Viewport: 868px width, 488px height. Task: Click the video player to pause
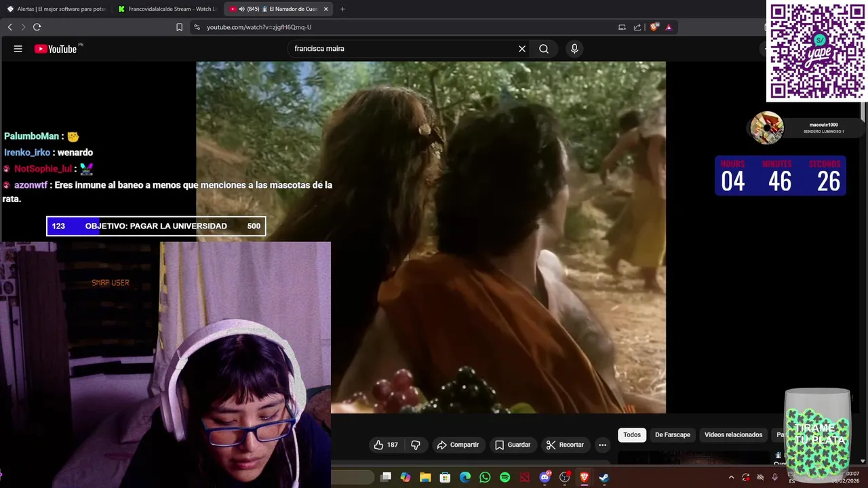tap(431, 237)
